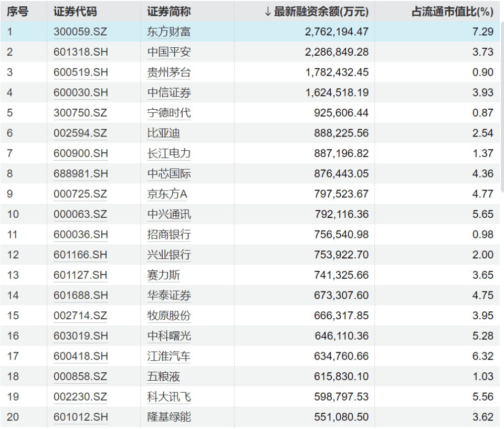Image resolution: width=504 pixels, height=429 pixels.
Task: Open stock code link 002714.SZ
Action: [80, 316]
